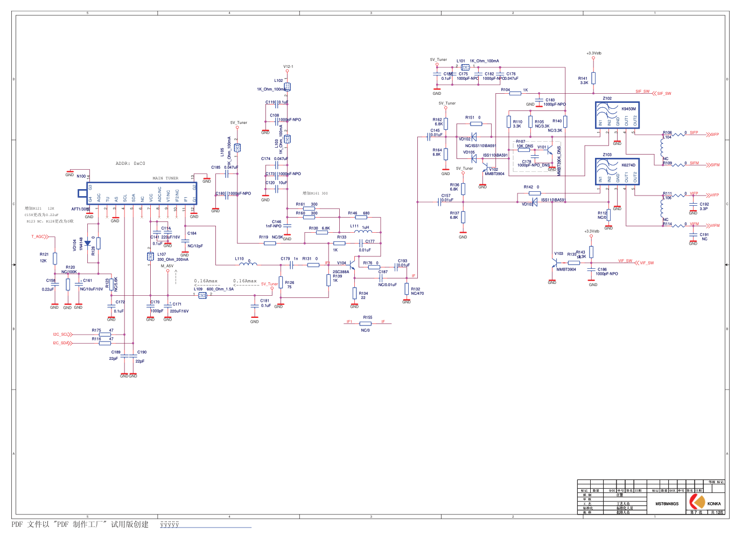Click the MAIN TUNER label
This screenshot has height=535, width=756.
[165, 178]
